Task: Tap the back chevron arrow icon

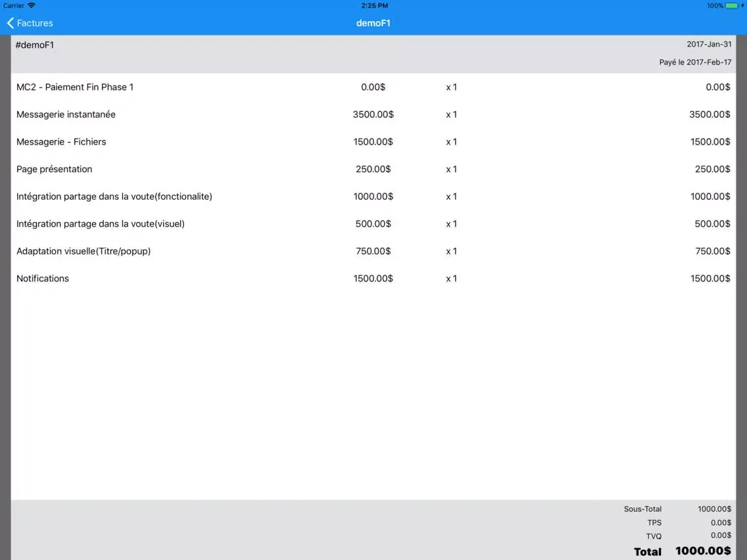Action: (x=10, y=23)
